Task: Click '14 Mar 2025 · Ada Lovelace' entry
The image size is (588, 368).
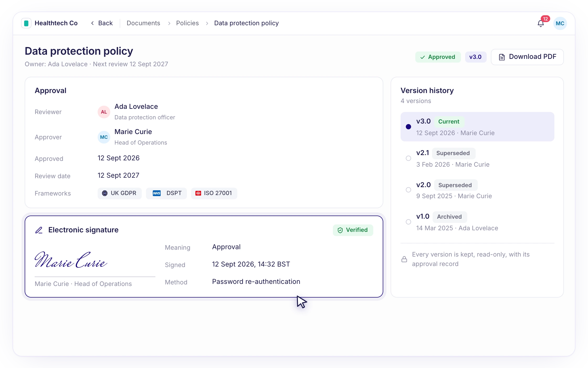Action: (x=457, y=228)
